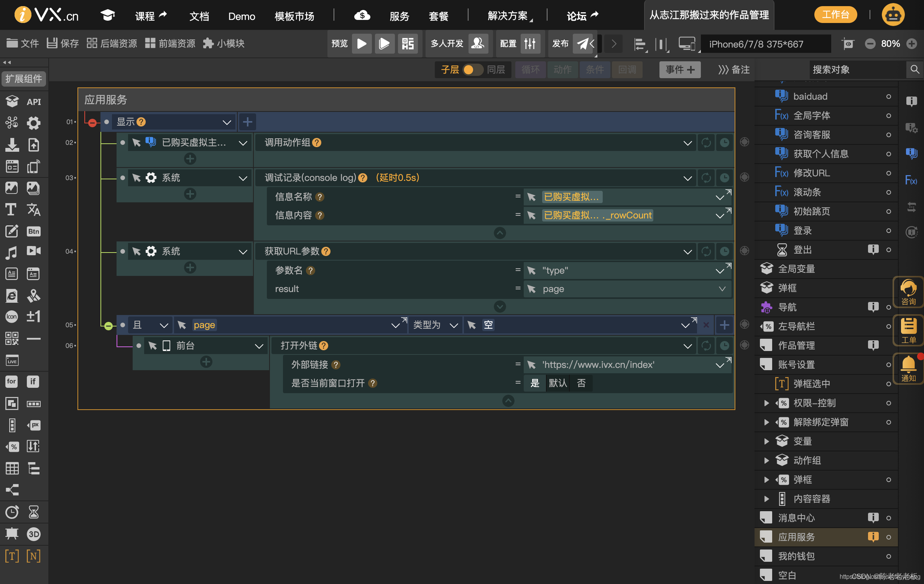Click the 循环 loop icon in toolbar
The height and width of the screenshot is (584, 924).
coord(530,69)
